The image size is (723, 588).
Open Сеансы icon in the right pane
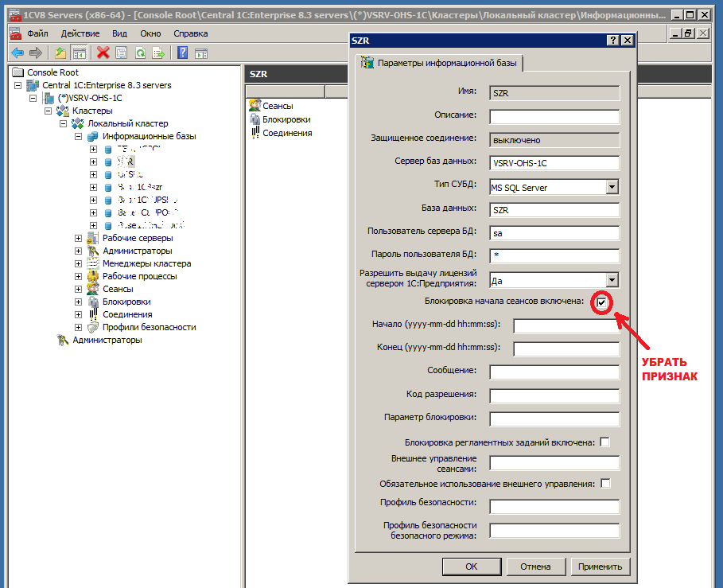pyautogui.click(x=255, y=106)
